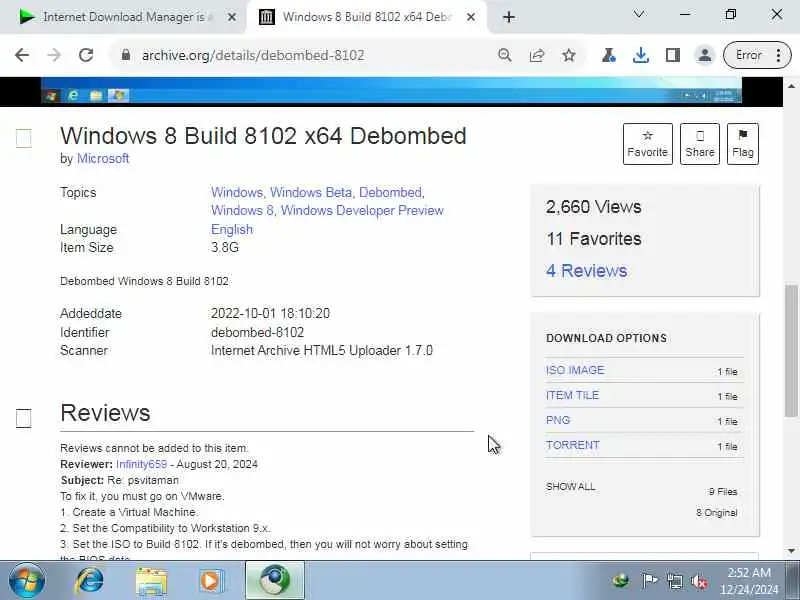
Task: Favorite this archive item
Action: (647, 144)
